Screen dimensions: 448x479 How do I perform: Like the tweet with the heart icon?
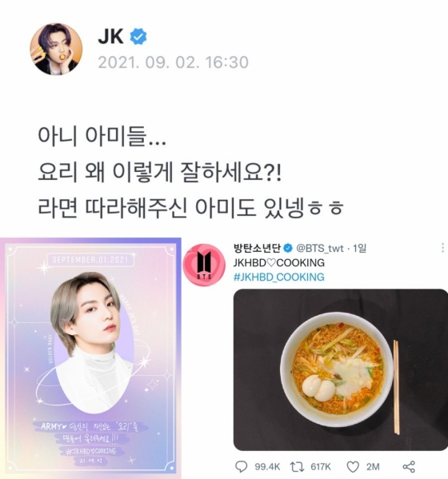[353, 467]
